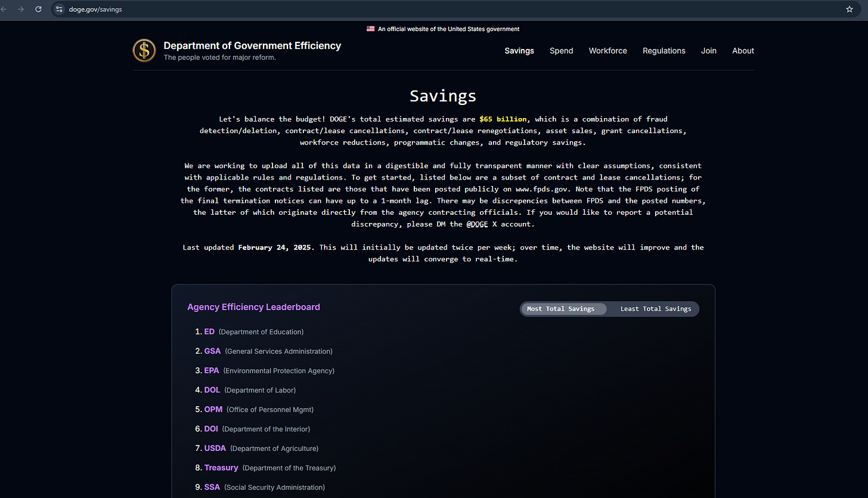This screenshot has width=868, height=498.
Task: Open the Savings nav tab
Action: pyautogui.click(x=519, y=51)
